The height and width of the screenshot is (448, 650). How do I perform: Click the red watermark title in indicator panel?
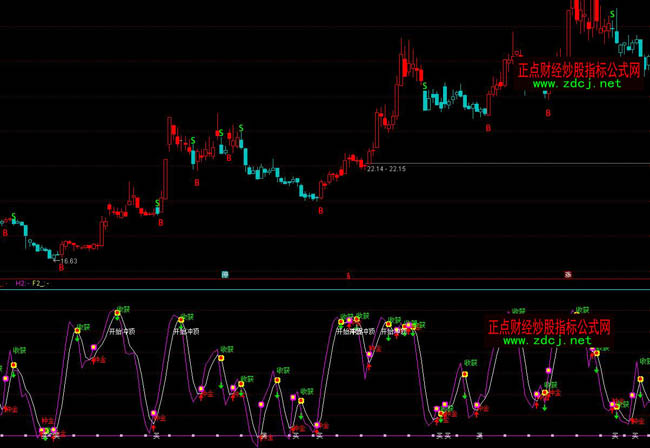pos(548,326)
